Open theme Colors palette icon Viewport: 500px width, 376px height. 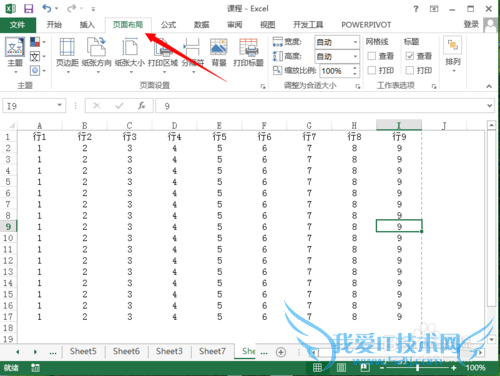[35, 42]
